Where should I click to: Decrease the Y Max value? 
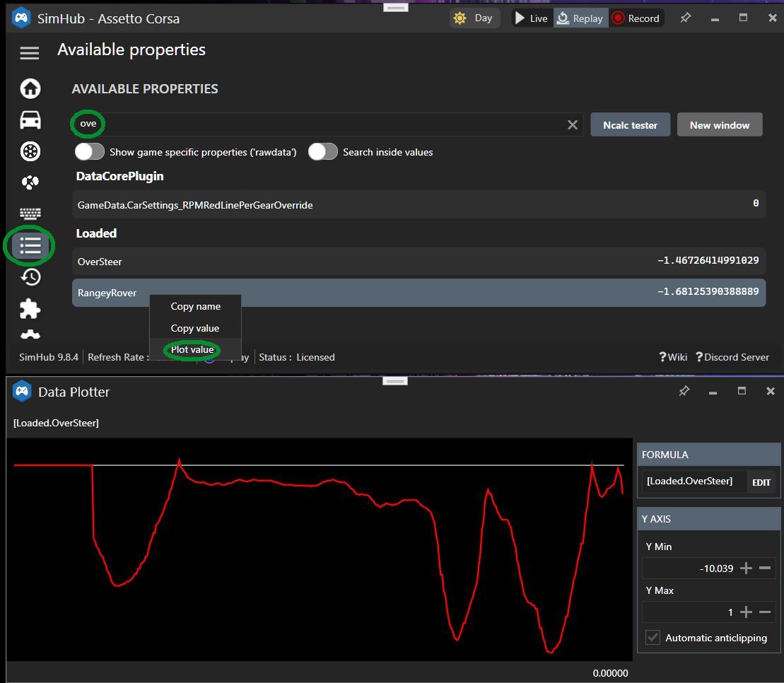(765, 612)
